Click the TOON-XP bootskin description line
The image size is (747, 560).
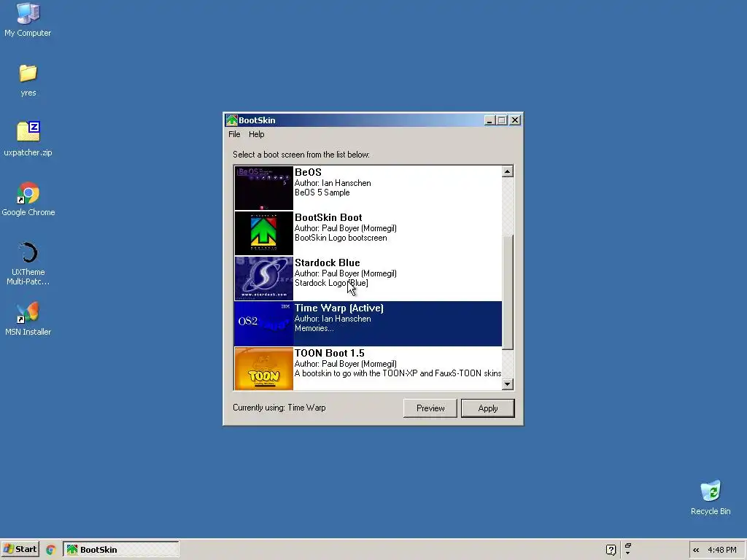pos(398,373)
